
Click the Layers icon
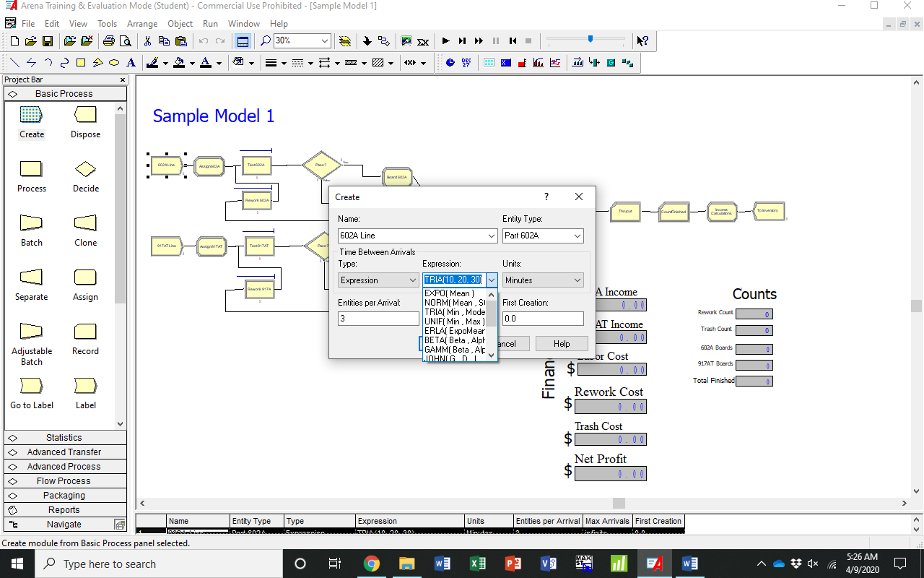(x=345, y=41)
